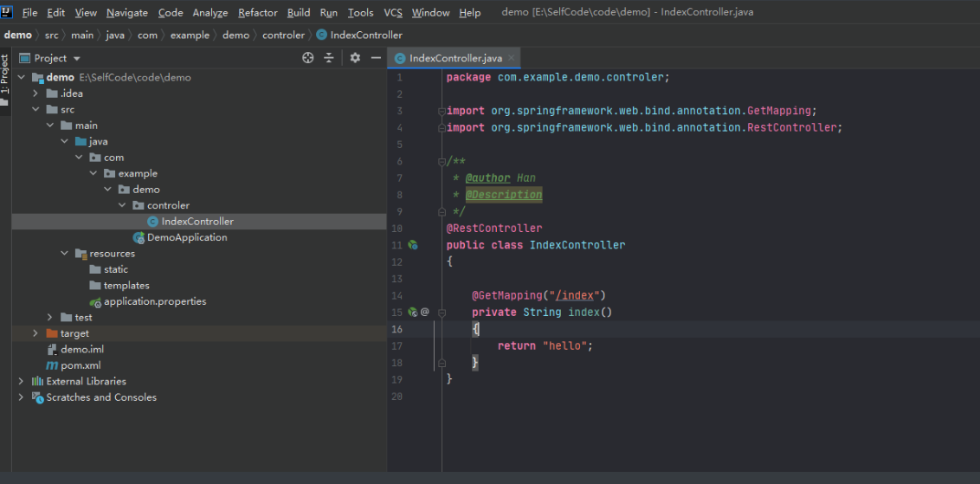
Task: Click line number 20 in the gutter
Action: coord(397,397)
